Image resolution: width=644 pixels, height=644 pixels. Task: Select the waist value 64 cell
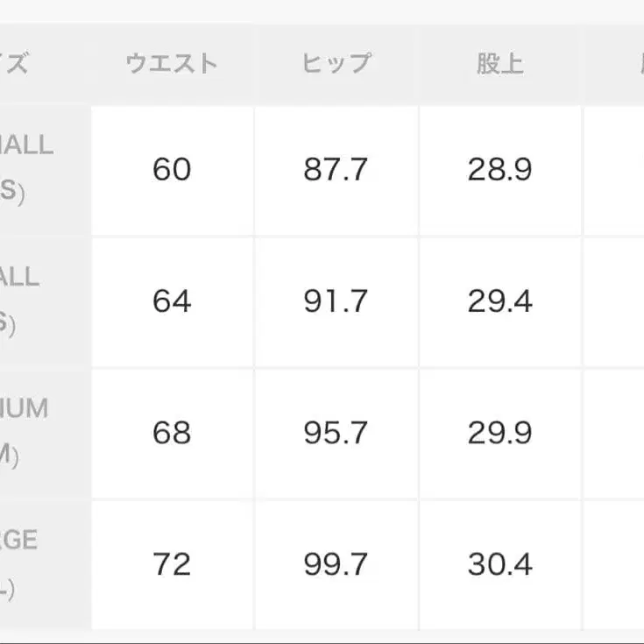coord(172,301)
